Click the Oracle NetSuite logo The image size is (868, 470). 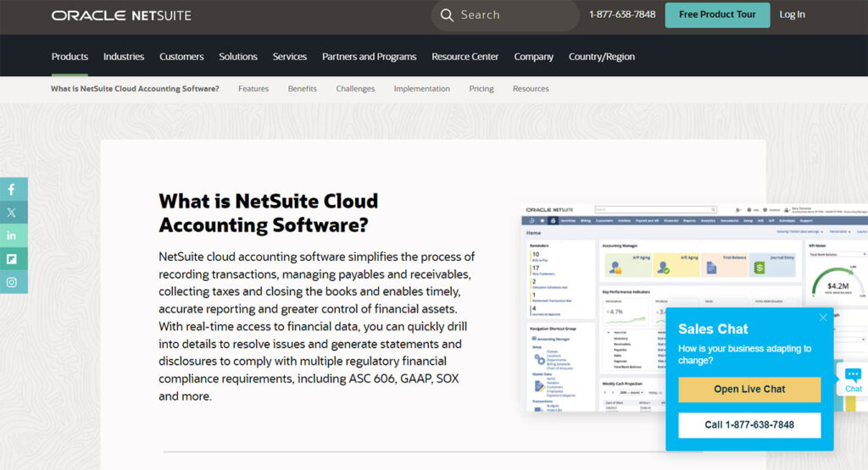(121, 15)
